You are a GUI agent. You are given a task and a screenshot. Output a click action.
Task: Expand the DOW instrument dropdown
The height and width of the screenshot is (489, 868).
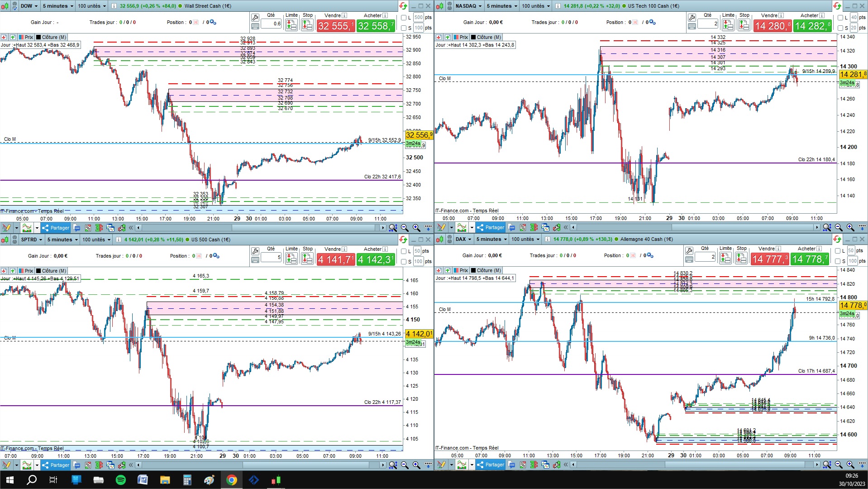29,6
